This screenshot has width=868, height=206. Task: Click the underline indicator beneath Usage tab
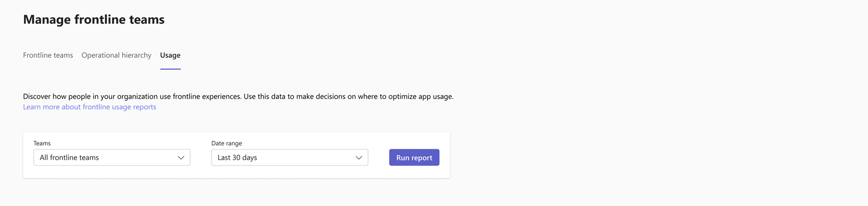[170, 69]
